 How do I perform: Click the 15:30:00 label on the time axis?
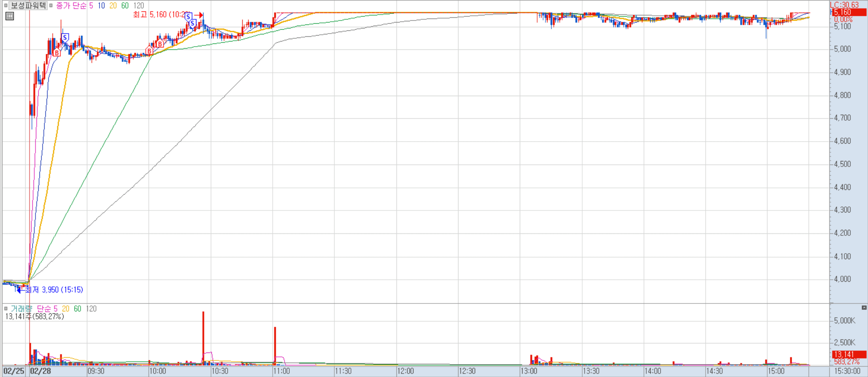tap(847, 371)
